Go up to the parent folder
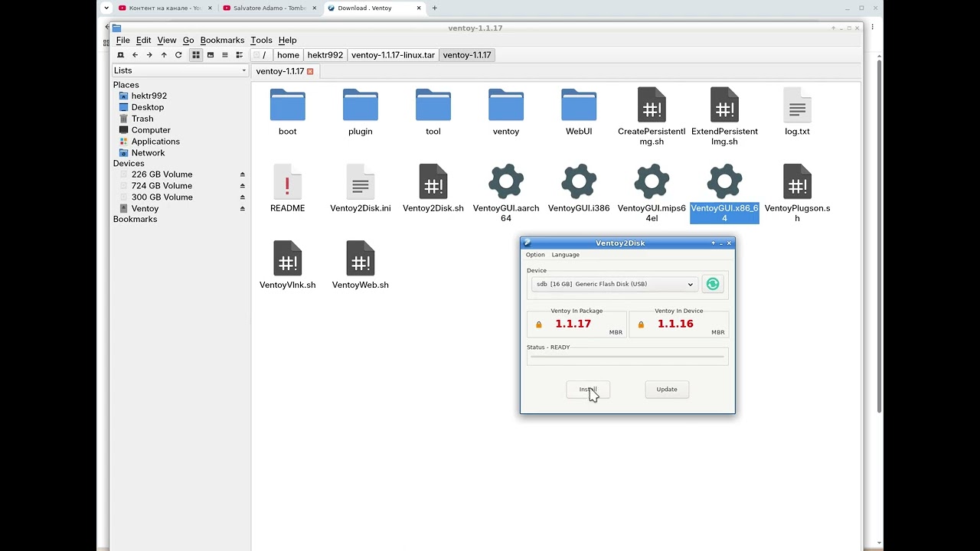Viewport: 980px width, 551px height. point(164,55)
